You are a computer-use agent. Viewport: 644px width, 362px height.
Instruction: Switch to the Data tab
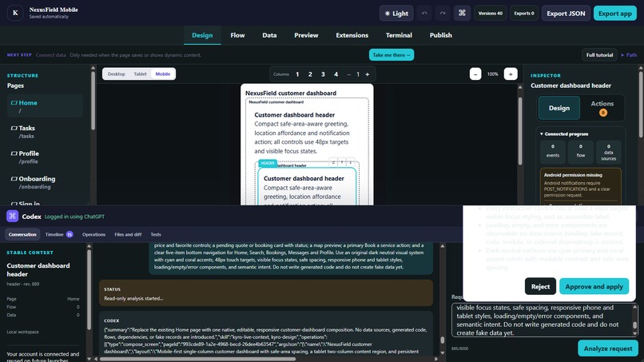[269, 35]
